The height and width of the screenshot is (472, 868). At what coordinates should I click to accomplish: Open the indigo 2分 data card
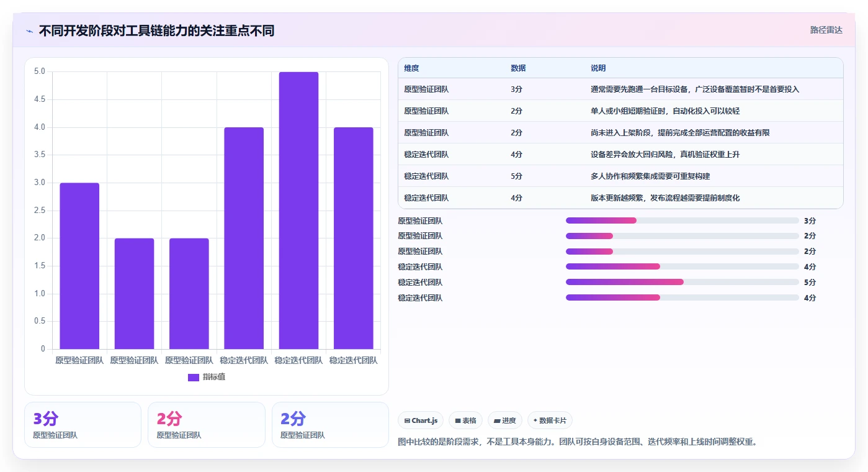[330, 425]
